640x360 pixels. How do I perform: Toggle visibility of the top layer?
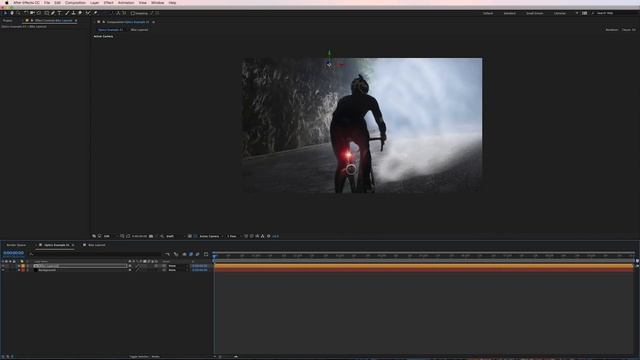[3, 266]
